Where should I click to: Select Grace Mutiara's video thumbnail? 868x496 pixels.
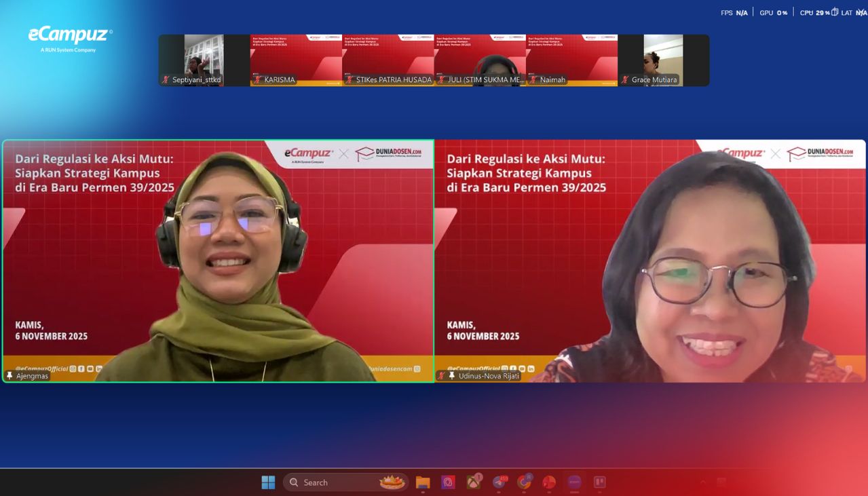pyautogui.click(x=663, y=60)
